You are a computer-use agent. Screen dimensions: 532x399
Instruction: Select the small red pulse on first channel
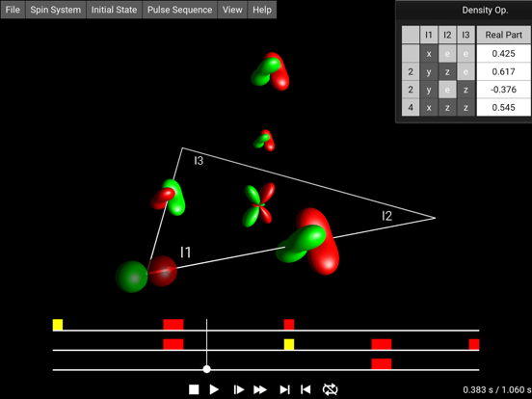click(x=289, y=325)
